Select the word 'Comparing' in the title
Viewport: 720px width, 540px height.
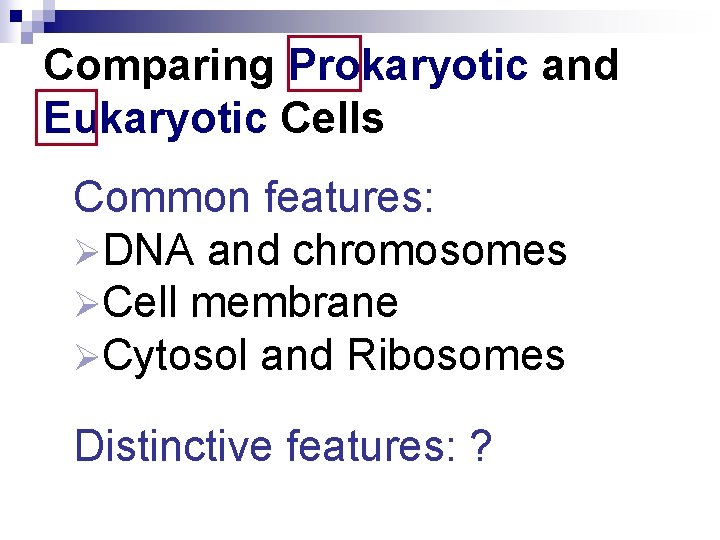[x=158, y=66]
